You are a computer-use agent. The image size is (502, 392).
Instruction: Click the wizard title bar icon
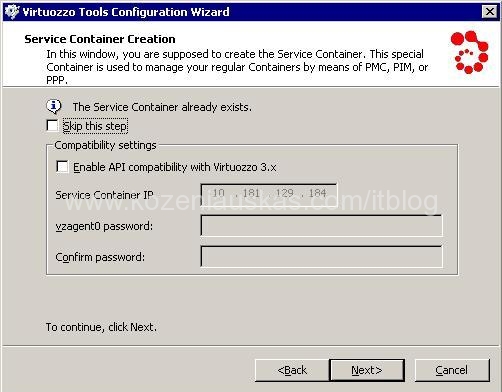12,12
